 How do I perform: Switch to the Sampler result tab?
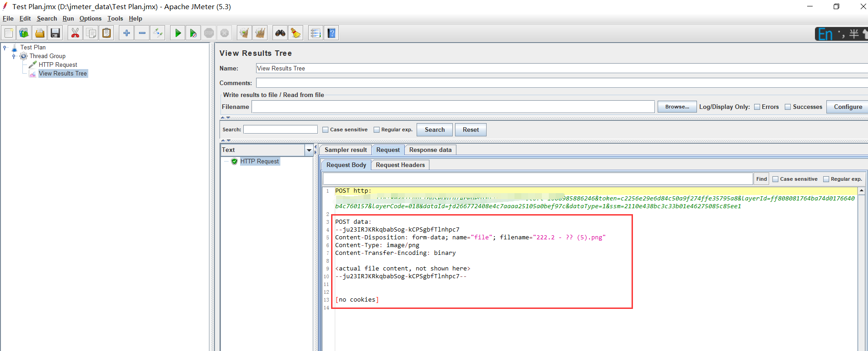pos(346,150)
